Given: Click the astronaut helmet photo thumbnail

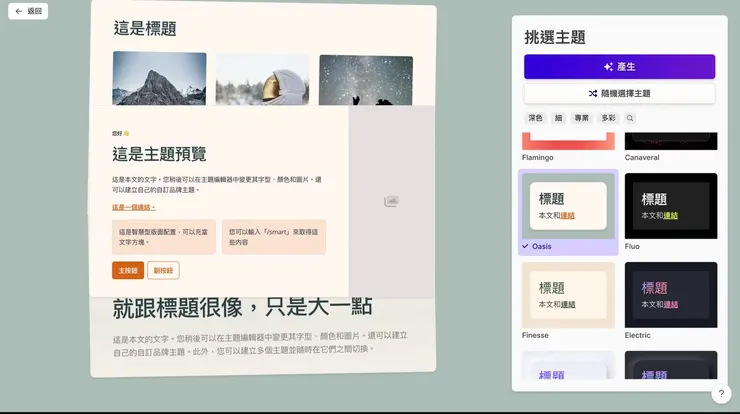Looking at the screenshot, I should click(262, 79).
